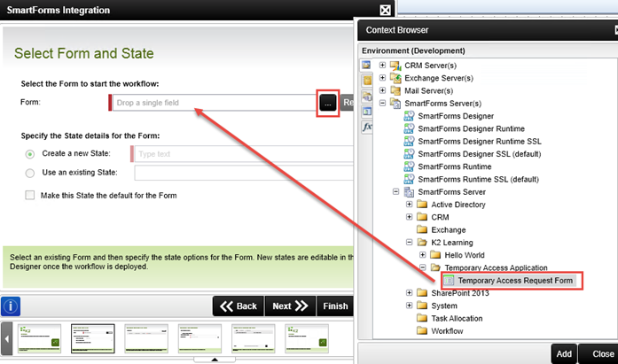This screenshot has height=364, width=618.
Task: Collapse the SmartForms Server node
Action: 395,191
